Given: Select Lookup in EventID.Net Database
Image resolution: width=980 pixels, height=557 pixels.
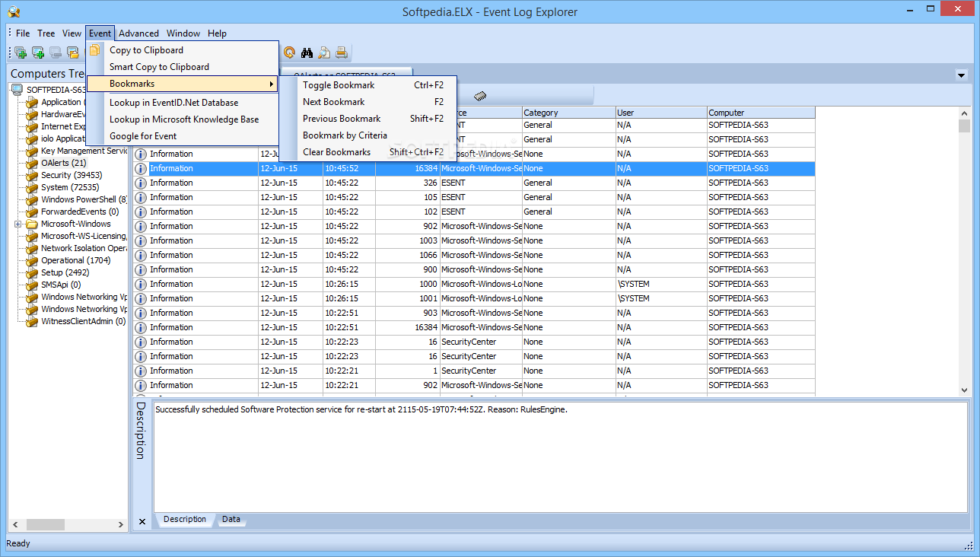Looking at the screenshot, I should [x=182, y=103].
